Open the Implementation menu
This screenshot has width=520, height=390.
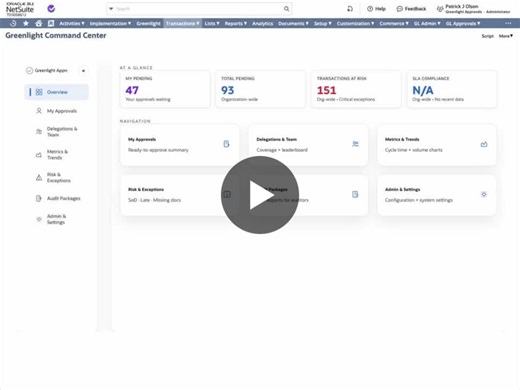(x=110, y=23)
